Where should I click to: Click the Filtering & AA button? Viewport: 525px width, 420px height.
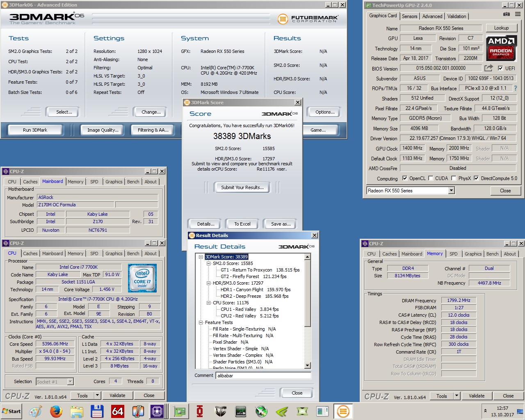[x=153, y=130]
